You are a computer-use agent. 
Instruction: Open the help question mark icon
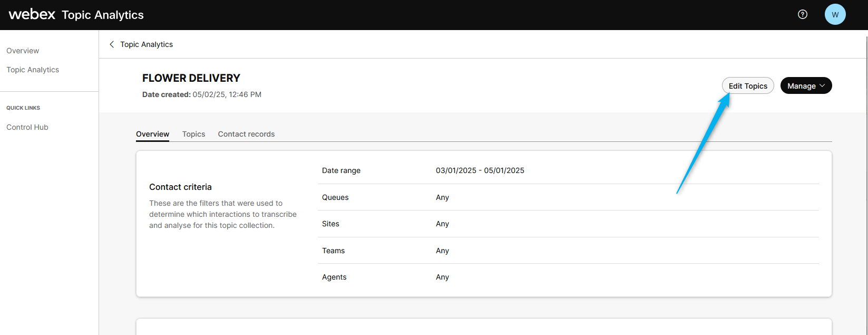[802, 15]
